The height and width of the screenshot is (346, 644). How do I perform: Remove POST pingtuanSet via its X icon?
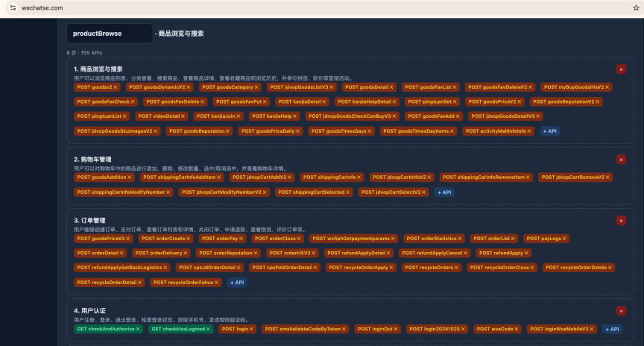(x=455, y=101)
